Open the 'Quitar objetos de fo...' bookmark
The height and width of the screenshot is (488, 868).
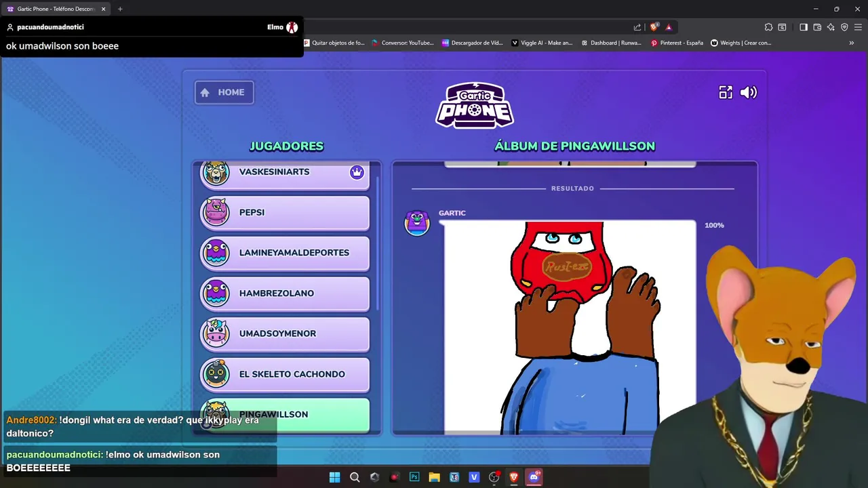pyautogui.click(x=334, y=43)
